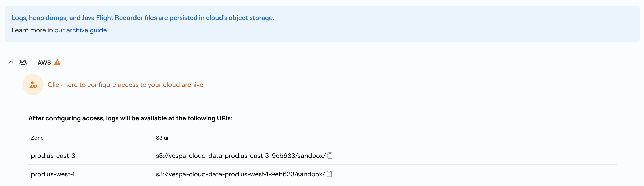Click the chevron left of the AWS logo
644x186 pixels.
(x=11, y=62)
